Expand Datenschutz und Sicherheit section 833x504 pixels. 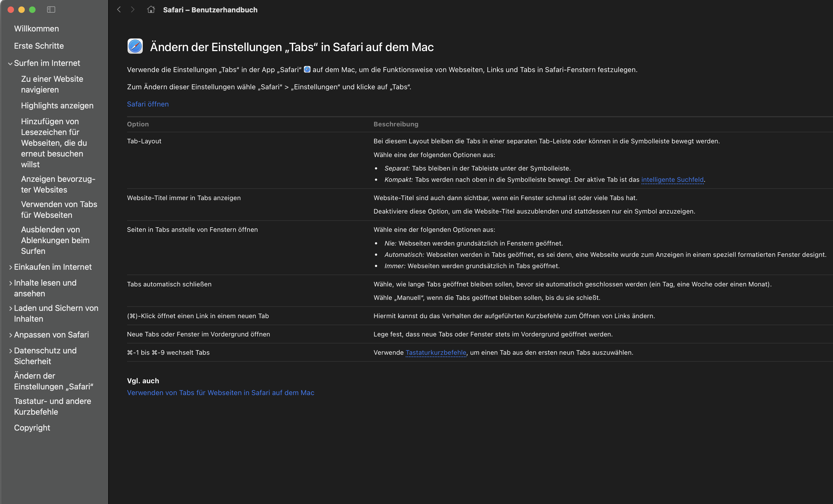(10, 351)
